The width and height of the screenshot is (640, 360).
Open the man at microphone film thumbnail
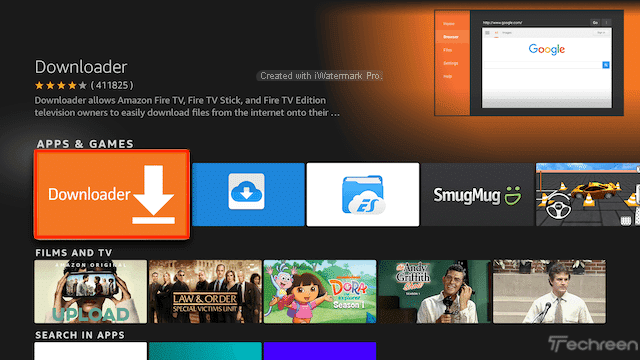pos(549,292)
